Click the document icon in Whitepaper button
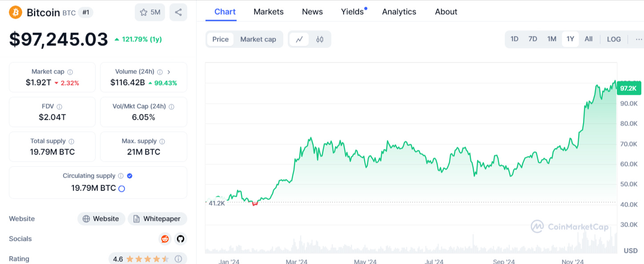The height and width of the screenshot is (264, 644). (x=137, y=219)
